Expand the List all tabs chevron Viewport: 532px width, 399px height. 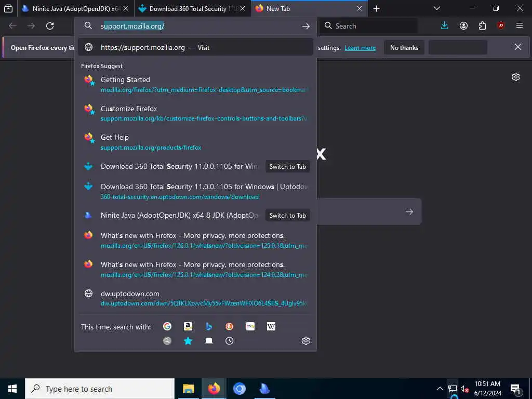pos(436,8)
